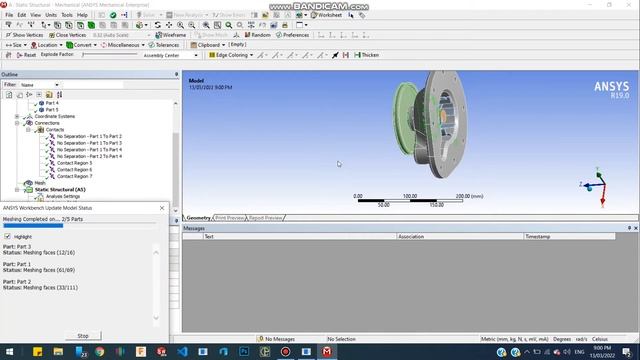Click the sort icon in Outline toolbar
The width and height of the screenshot is (640, 360).
pyautogui.click(x=60, y=95)
